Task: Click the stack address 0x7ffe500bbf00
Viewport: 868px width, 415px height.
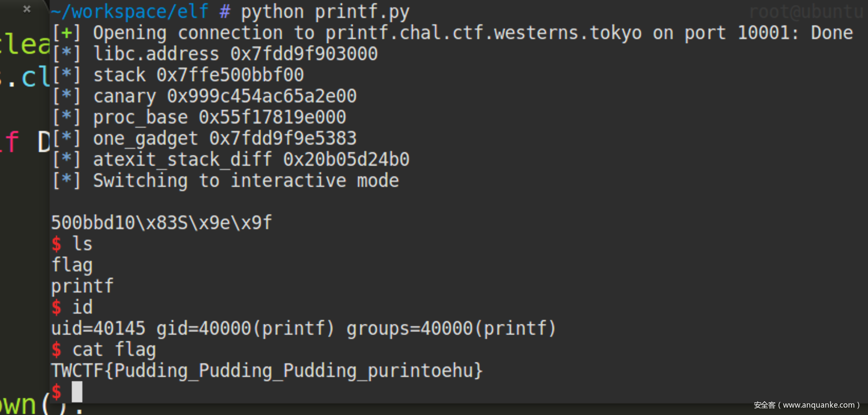Action: coord(230,75)
